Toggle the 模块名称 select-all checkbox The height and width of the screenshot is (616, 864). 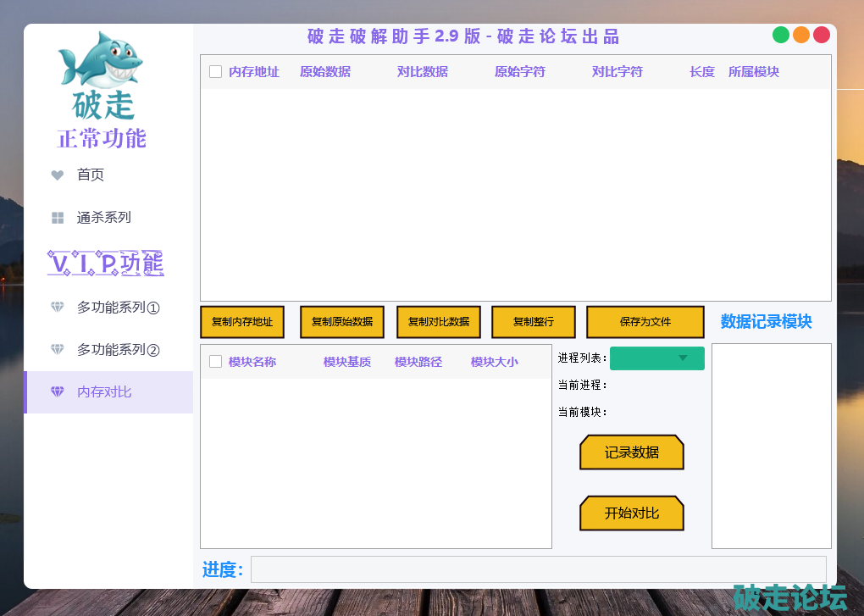point(216,362)
